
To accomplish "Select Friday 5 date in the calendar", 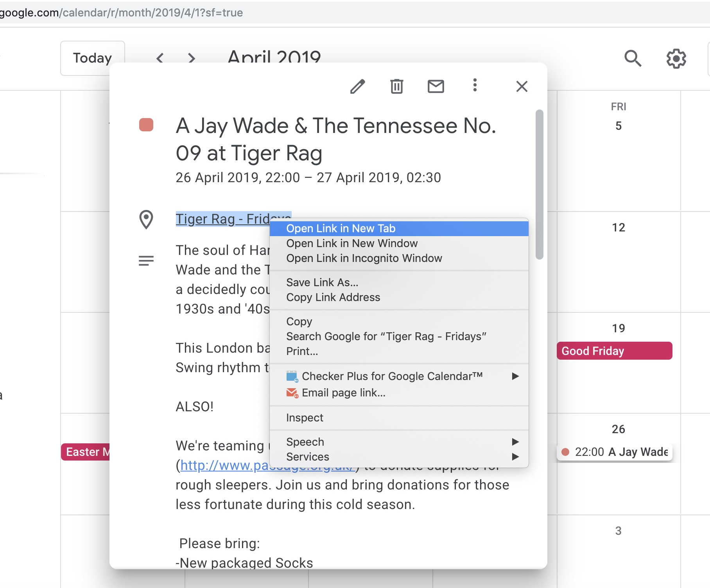I will 618,126.
